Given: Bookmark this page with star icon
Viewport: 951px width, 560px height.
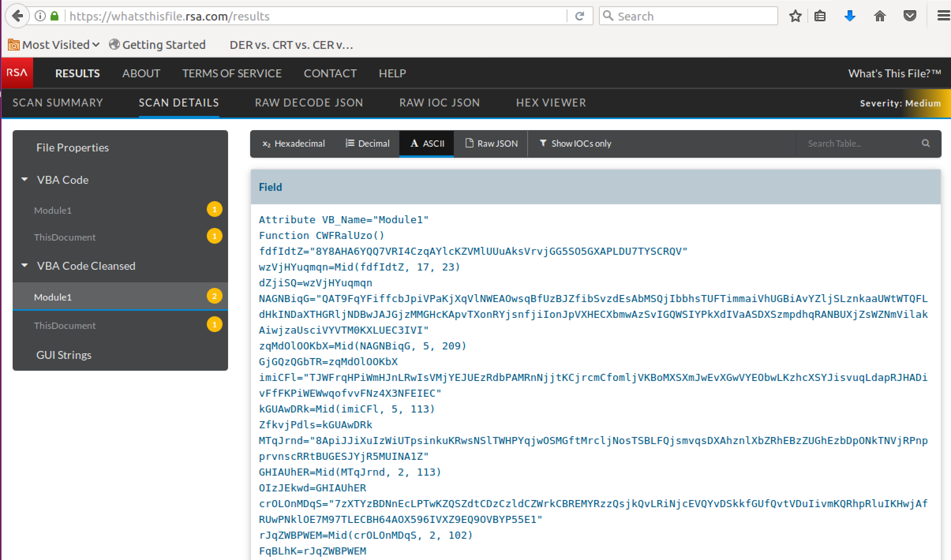Looking at the screenshot, I should [795, 16].
